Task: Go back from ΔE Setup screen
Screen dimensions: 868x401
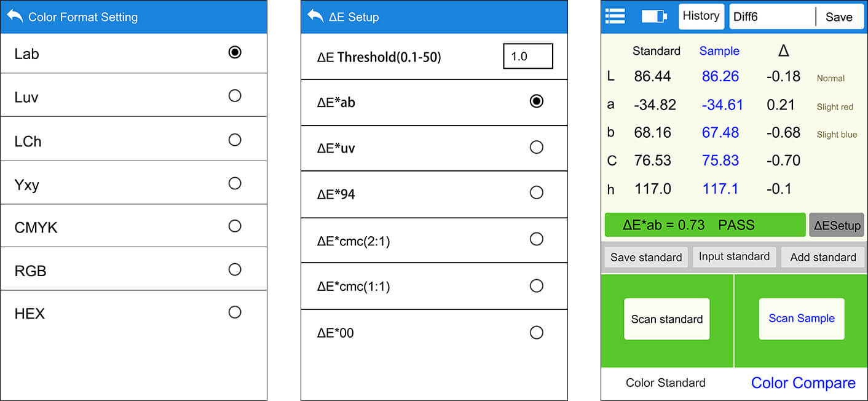Action: [x=316, y=16]
